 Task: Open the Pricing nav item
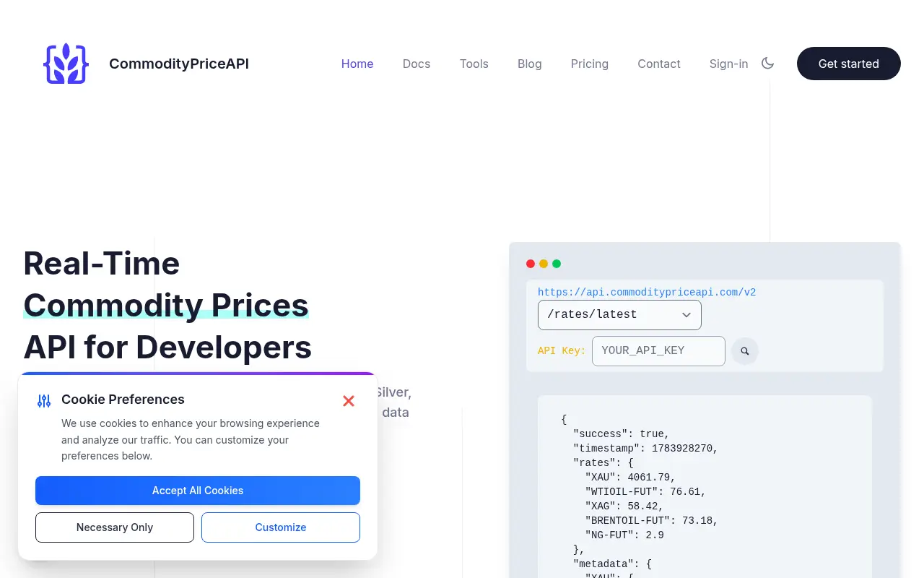click(590, 64)
